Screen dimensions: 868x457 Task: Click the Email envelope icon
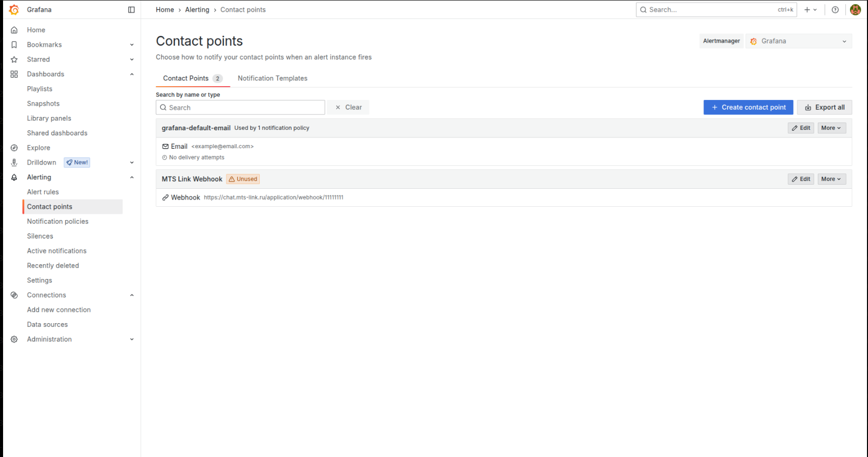(166, 147)
